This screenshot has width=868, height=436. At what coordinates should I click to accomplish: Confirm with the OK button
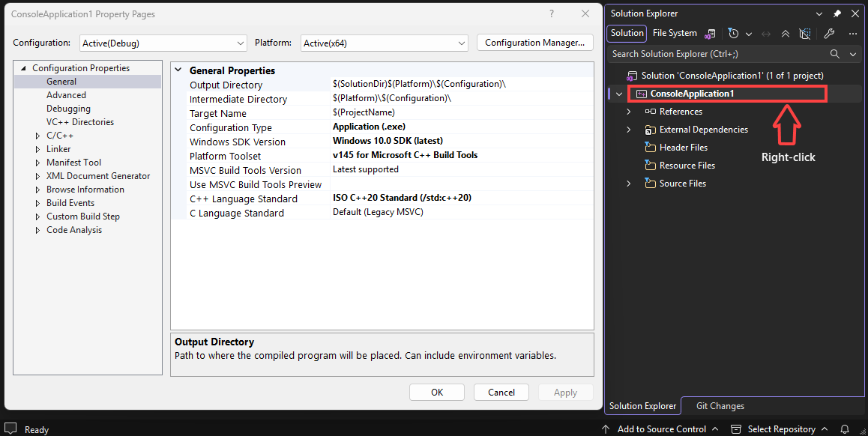(x=437, y=393)
